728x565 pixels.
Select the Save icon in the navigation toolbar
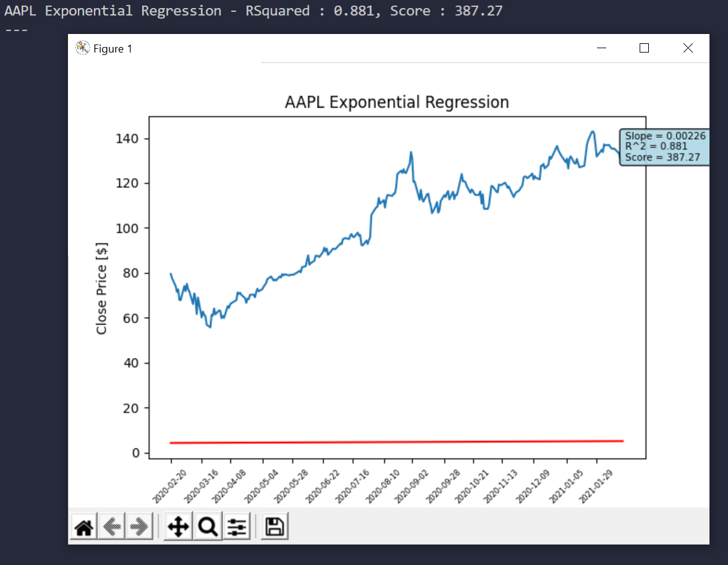tap(273, 525)
